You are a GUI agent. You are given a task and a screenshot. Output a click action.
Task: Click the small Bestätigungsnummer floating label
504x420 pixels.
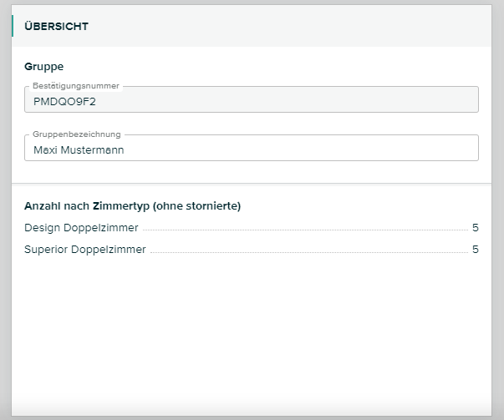click(75, 86)
